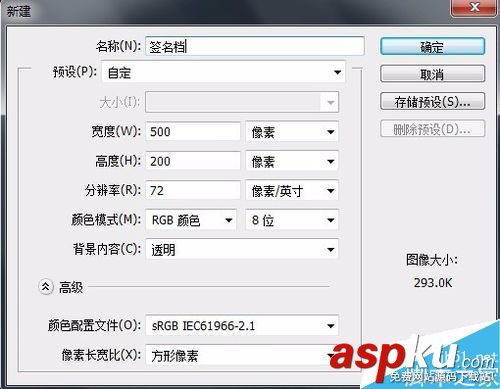Image resolution: width=500 pixels, height=389 pixels.
Task: Click the 分辨率 resolution field showing 72
Action: 193,190
